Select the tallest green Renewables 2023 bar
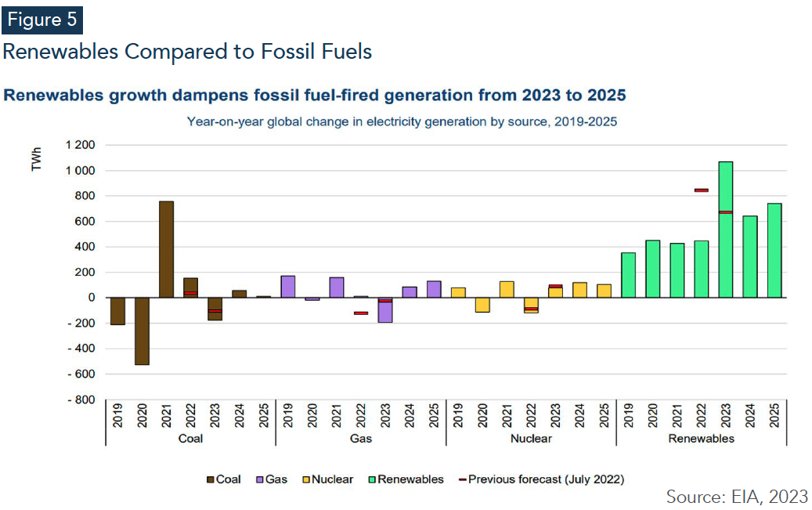Image resolution: width=812 pixels, height=510 pixels. click(726, 230)
